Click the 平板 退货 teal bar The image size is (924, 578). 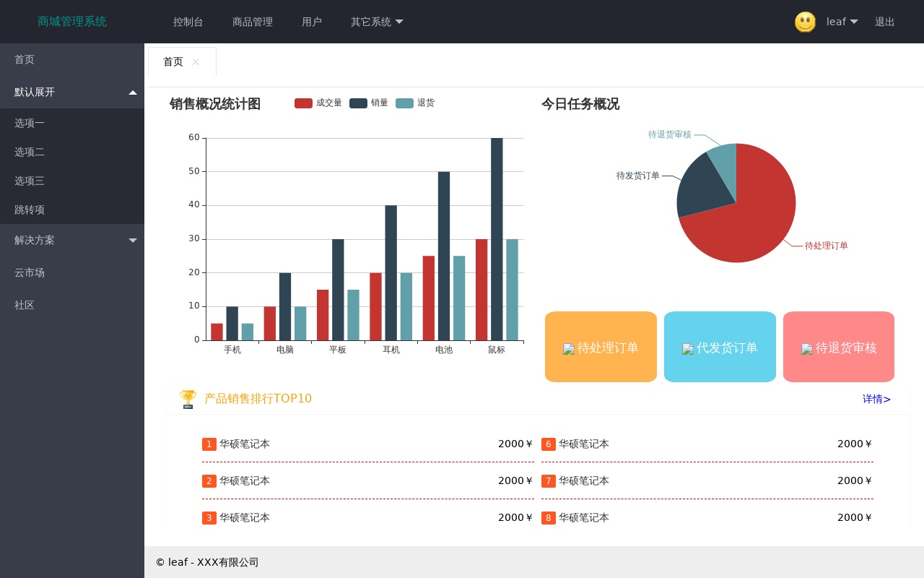tap(353, 315)
